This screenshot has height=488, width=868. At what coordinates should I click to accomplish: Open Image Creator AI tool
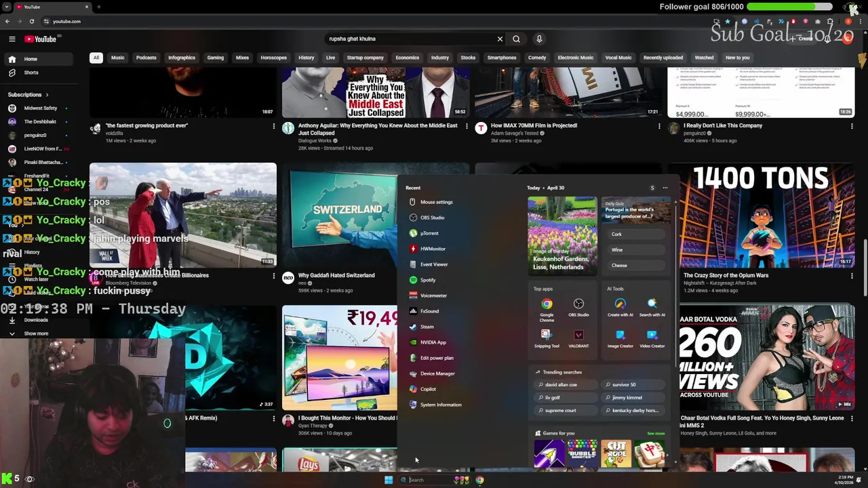coord(620,338)
